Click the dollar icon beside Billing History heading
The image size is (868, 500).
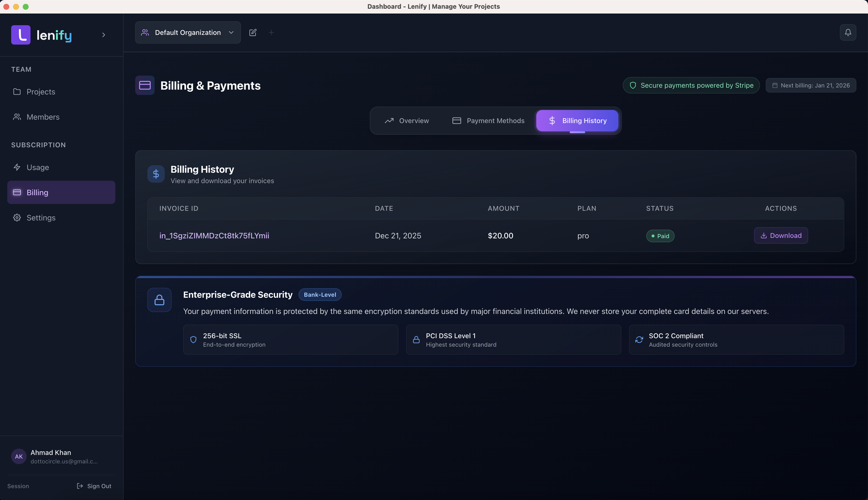point(156,174)
